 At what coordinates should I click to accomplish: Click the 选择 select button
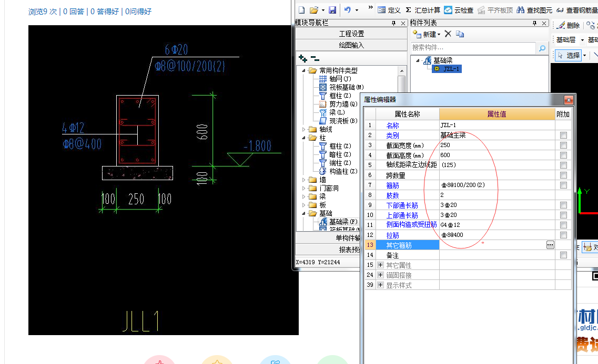[568, 55]
